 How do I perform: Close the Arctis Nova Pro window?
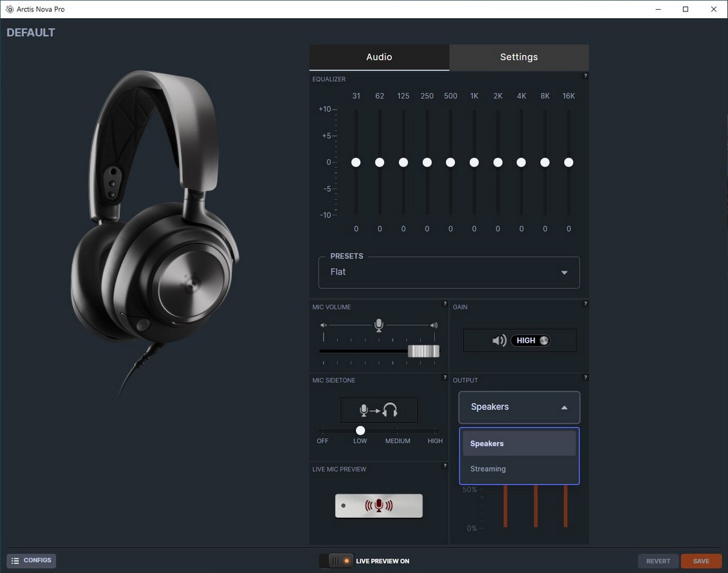714,9
